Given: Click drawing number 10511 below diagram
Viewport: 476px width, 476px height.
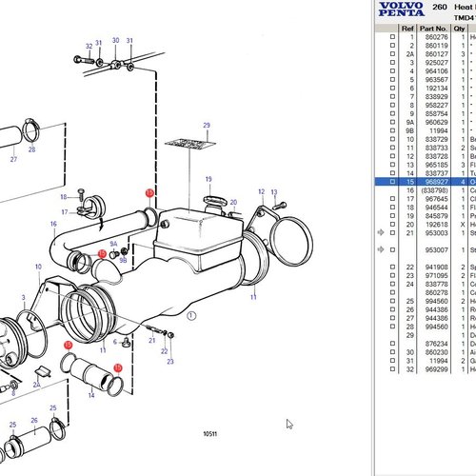Looking at the screenshot, I should pyautogui.click(x=210, y=434).
